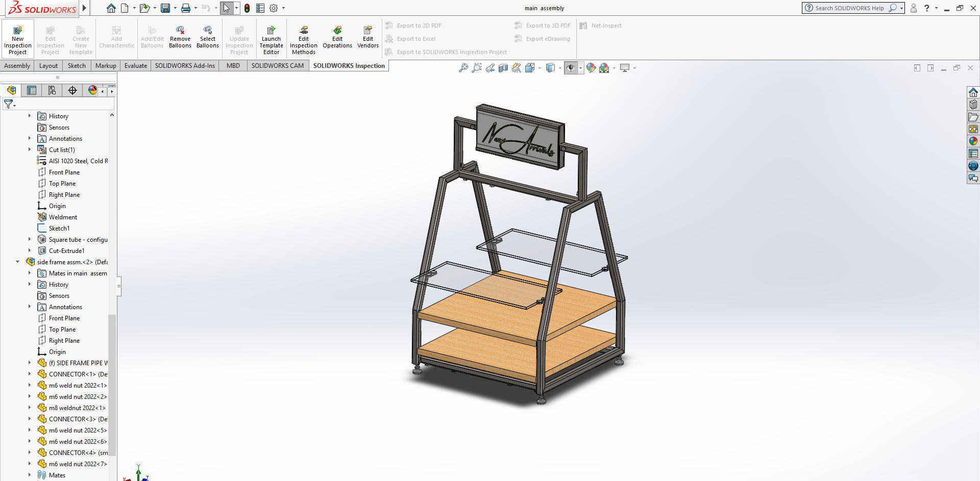The height and width of the screenshot is (481, 980).
Task: Click the Select Balloons button
Action: pos(208,37)
